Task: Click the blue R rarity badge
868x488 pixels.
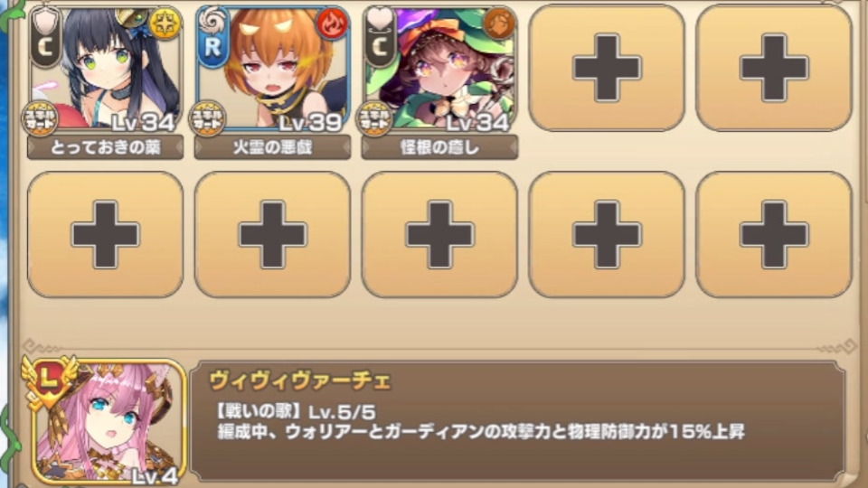Action: point(212,36)
